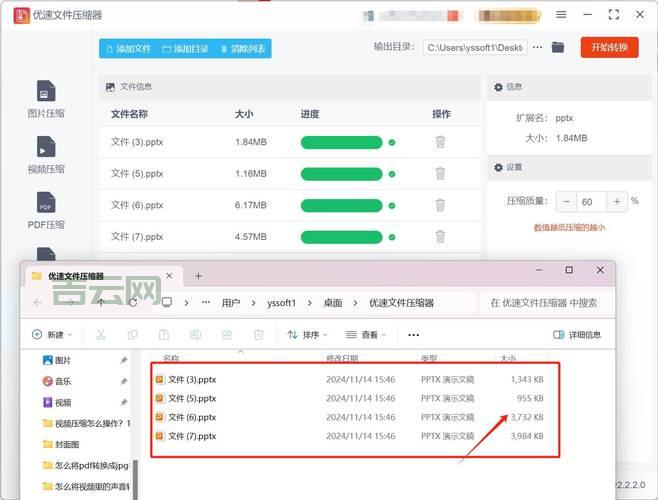Open 封面图 folder in sidebar

(61, 444)
